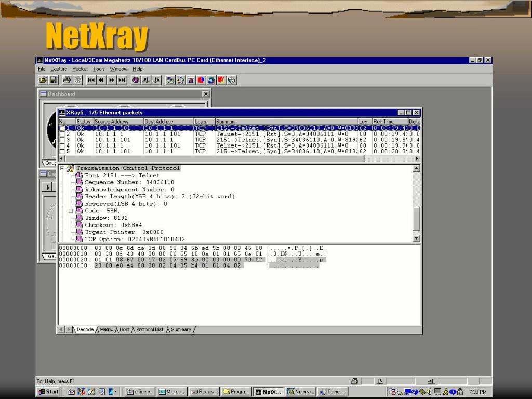532x399 pixels.
Task: Click the icon beside Sequence Number: 34036110
Action: [x=79, y=182]
